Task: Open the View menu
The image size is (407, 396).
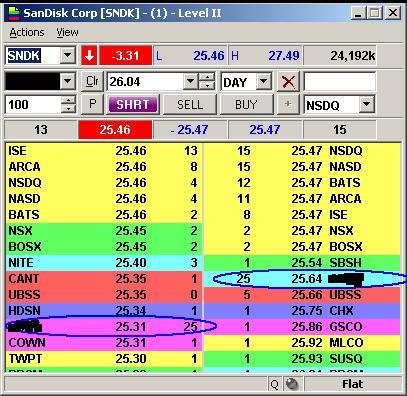Action: [x=67, y=32]
